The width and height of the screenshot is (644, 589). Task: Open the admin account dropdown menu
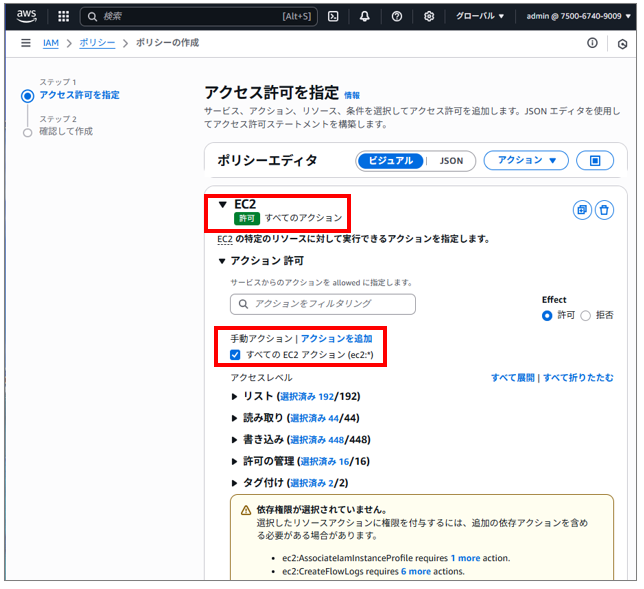point(578,16)
